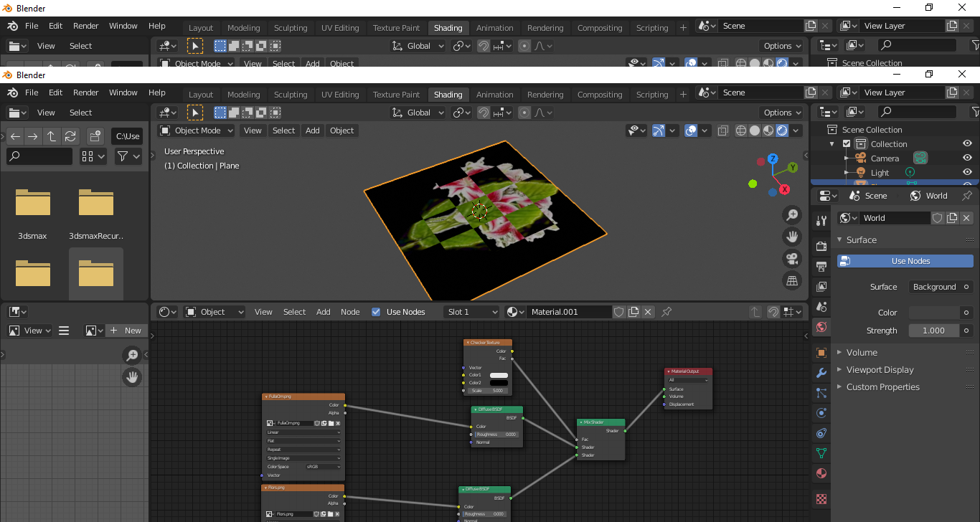
Task: Toggle camera view using viewport camera gizmo
Action: pos(792,258)
